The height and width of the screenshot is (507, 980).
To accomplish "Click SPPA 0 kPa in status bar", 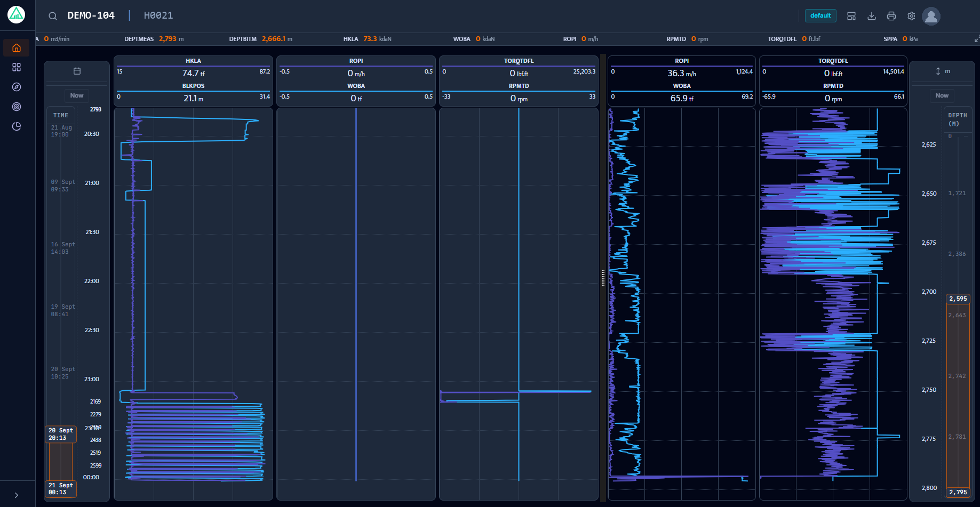I will [x=901, y=39].
